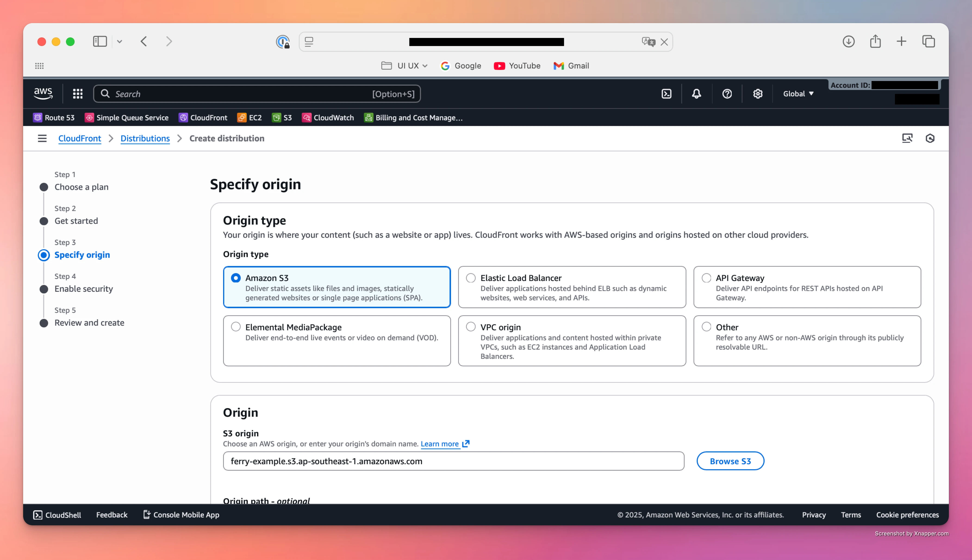Image resolution: width=972 pixels, height=560 pixels.
Task: Choose VPC origin radio option
Action: tap(471, 327)
